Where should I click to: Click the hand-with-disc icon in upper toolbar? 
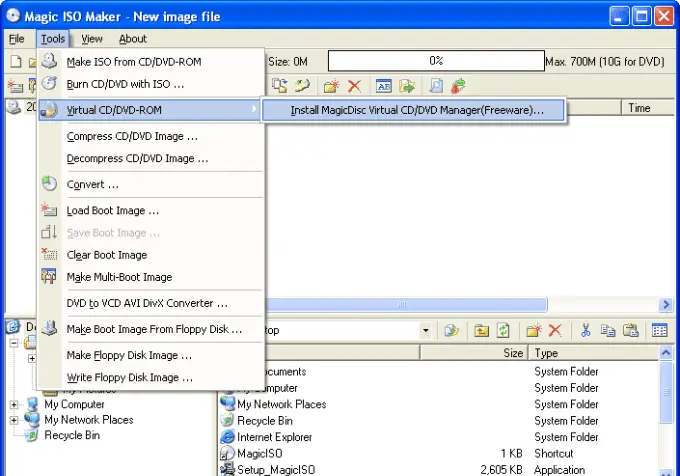tap(302, 85)
